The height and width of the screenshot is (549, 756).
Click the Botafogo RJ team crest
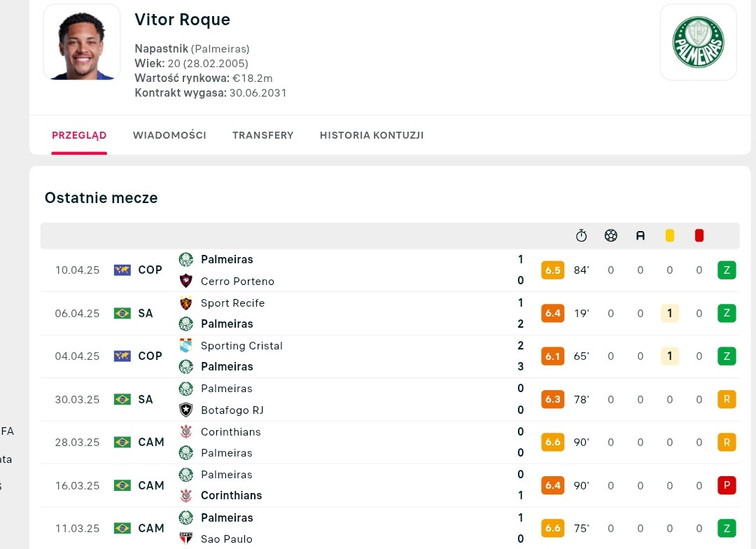185,410
